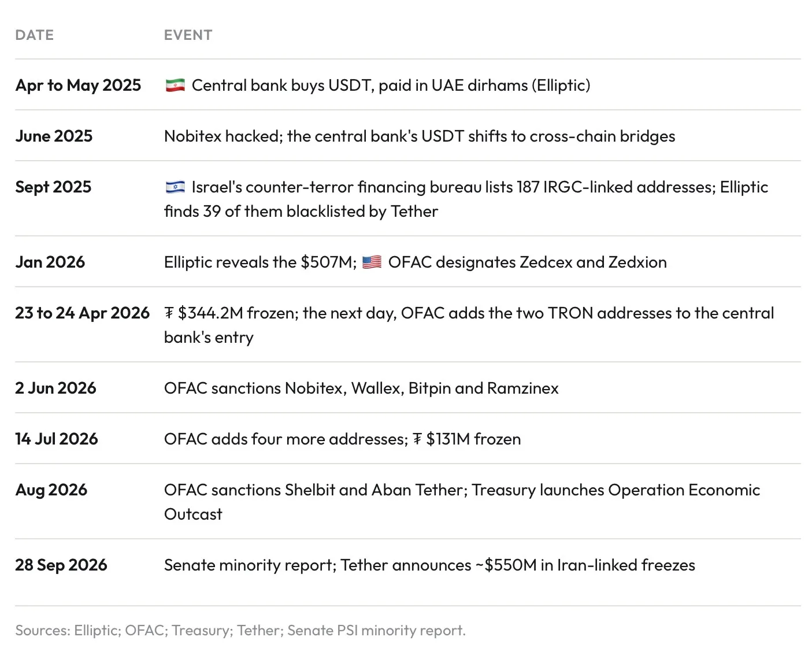This screenshot has width=812, height=648.
Task: Click the OFAC sanctions Nobitex, Wallex event
Action: coord(361,388)
